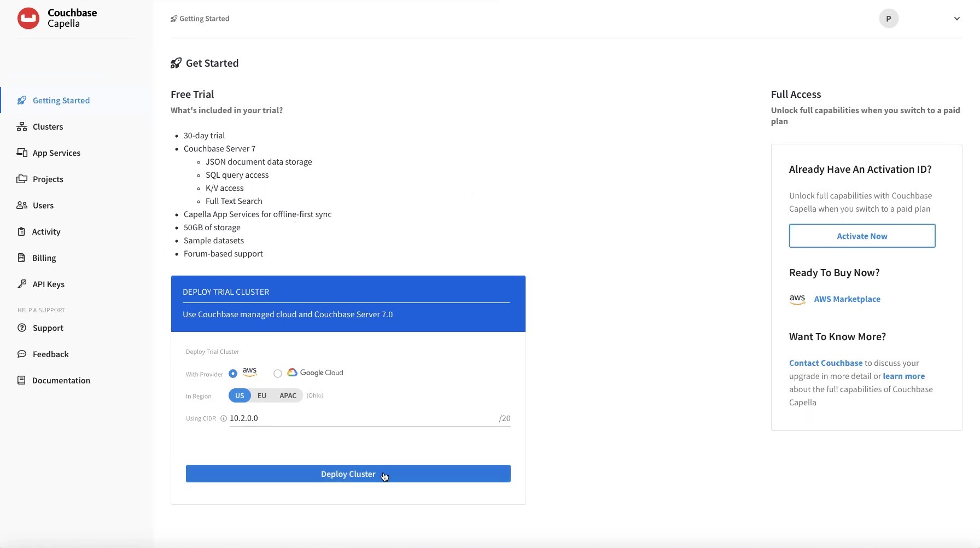Open the AWS Marketplace link
The width and height of the screenshot is (980, 548).
point(847,299)
